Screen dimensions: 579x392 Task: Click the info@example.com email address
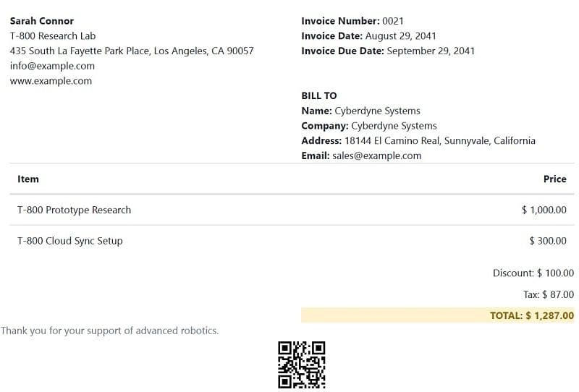[52, 66]
